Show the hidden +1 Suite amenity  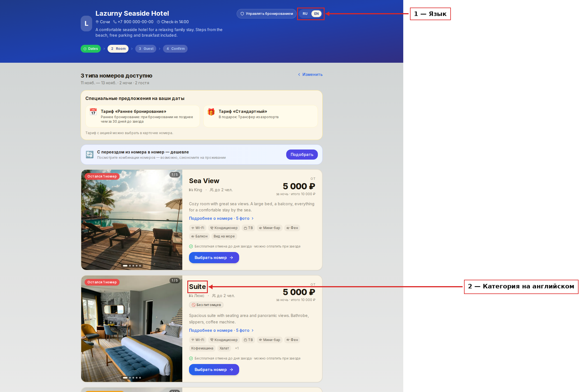click(x=237, y=348)
